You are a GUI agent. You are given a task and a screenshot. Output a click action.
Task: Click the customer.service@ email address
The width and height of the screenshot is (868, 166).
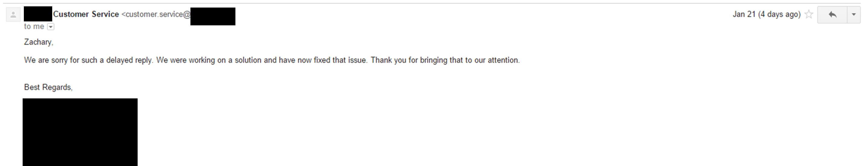156,14
